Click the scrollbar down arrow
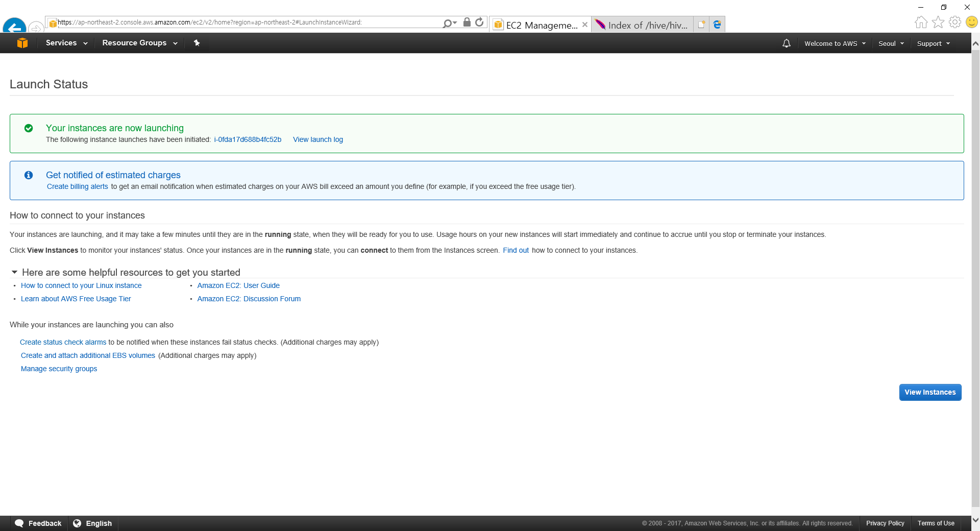This screenshot has width=980, height=531. point(975,520)
